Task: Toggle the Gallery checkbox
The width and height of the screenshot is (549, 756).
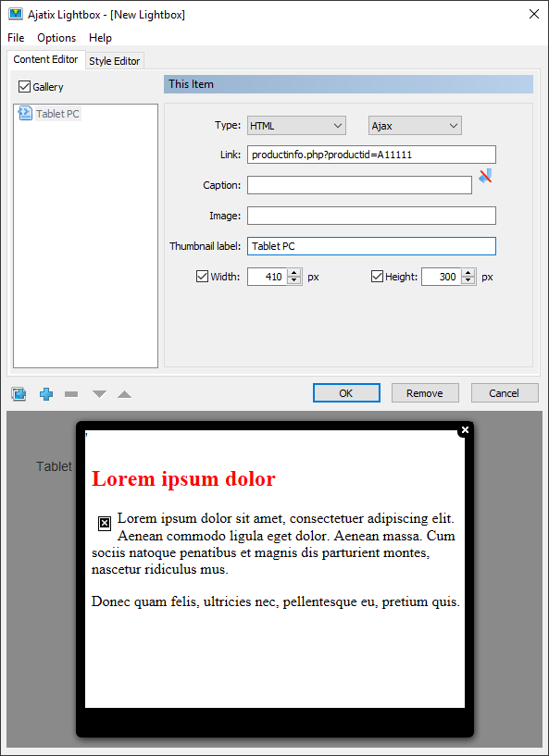Action: [x=24, y=87]
